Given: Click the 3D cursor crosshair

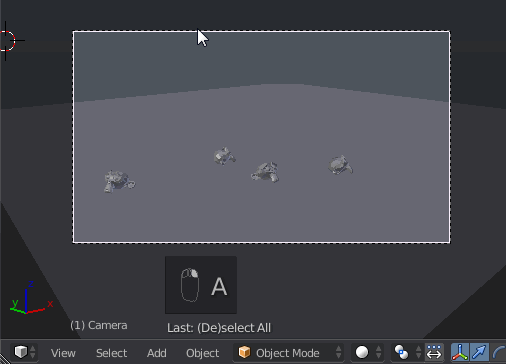Looking at the screenshot, I should pyautogui.click(x=6, y=41).
